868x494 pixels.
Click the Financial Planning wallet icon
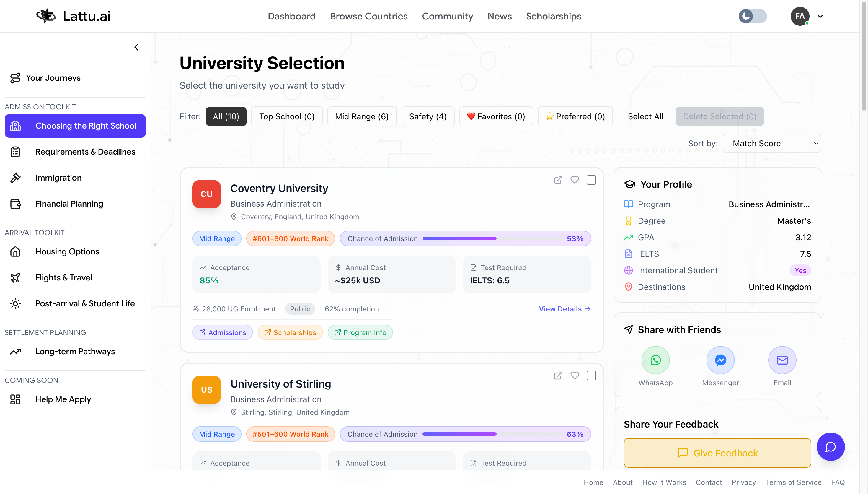[15, 204]
